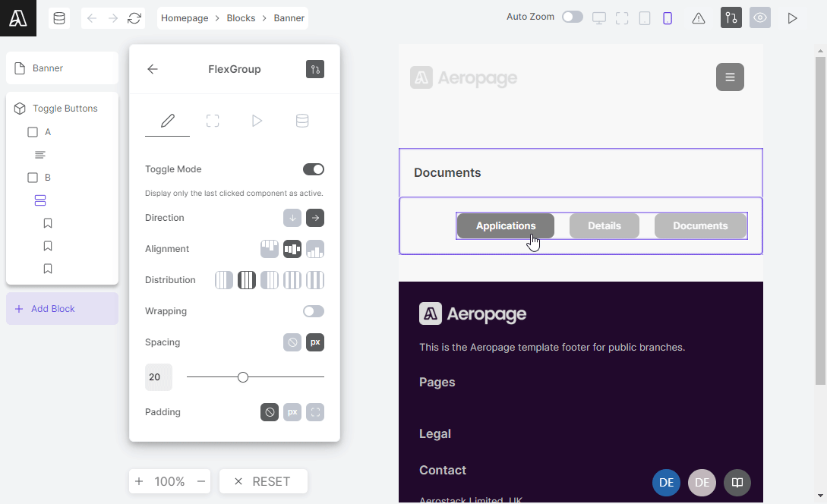This screenshot has height=504, width=827.
Task: Open the book documentation icon
Action: 737,483
